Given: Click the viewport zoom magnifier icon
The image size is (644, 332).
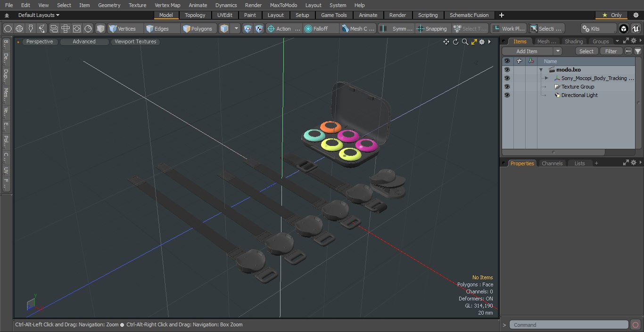Looking at the screenshot, I should pos(465,42).
